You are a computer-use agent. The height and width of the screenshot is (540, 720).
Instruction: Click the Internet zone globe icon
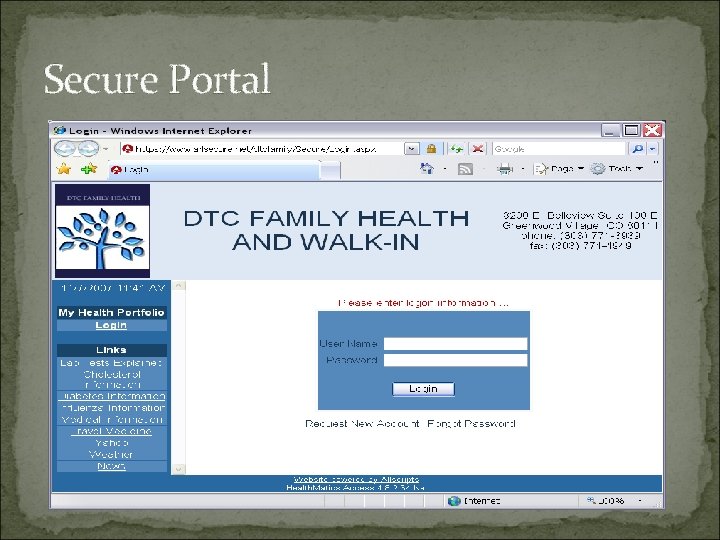point(454,501)
